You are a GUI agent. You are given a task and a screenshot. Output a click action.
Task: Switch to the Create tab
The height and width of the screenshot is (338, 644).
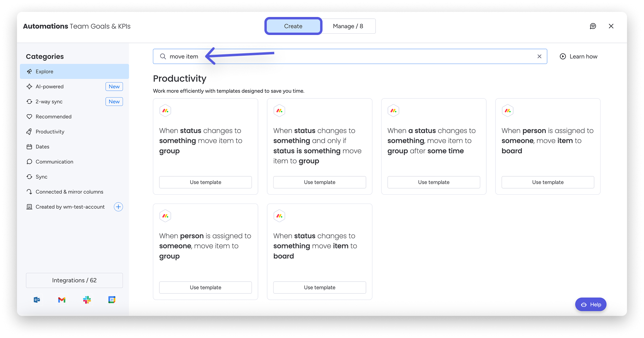[x=293, y=26]
